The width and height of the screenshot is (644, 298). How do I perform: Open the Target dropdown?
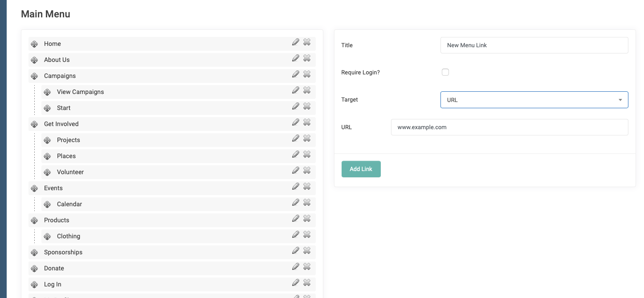(x=534, y=100)
